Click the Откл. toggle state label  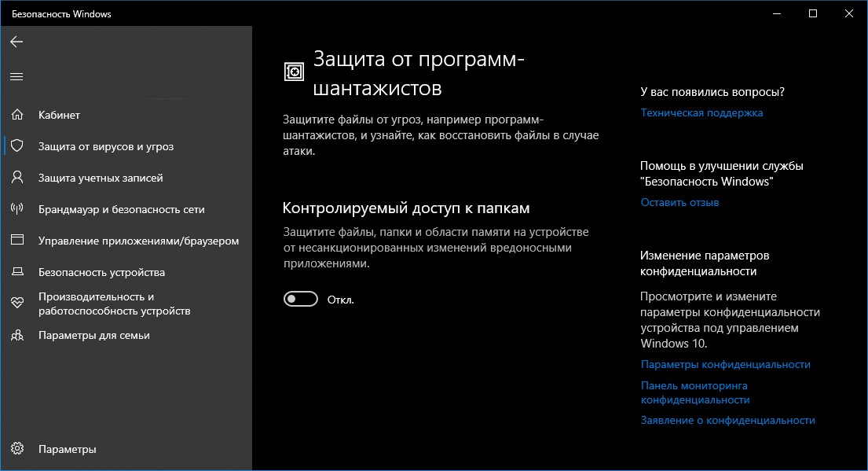coord(340,300)
